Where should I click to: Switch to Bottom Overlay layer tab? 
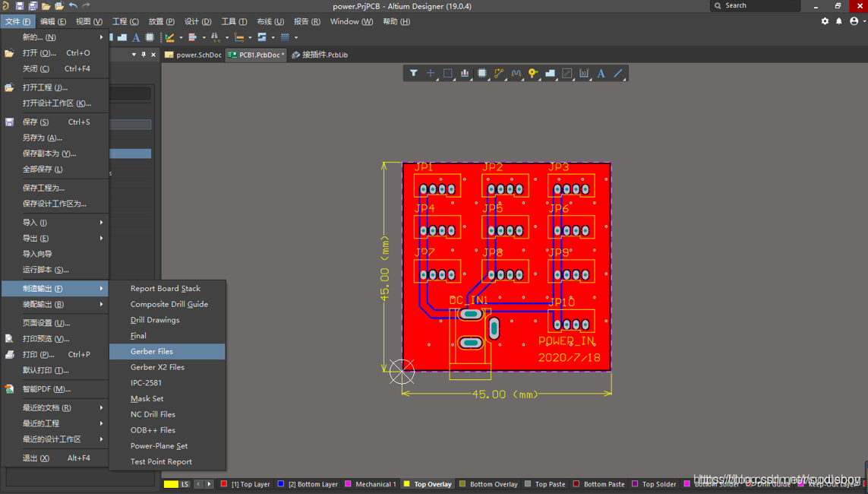[x=488, y=484]
